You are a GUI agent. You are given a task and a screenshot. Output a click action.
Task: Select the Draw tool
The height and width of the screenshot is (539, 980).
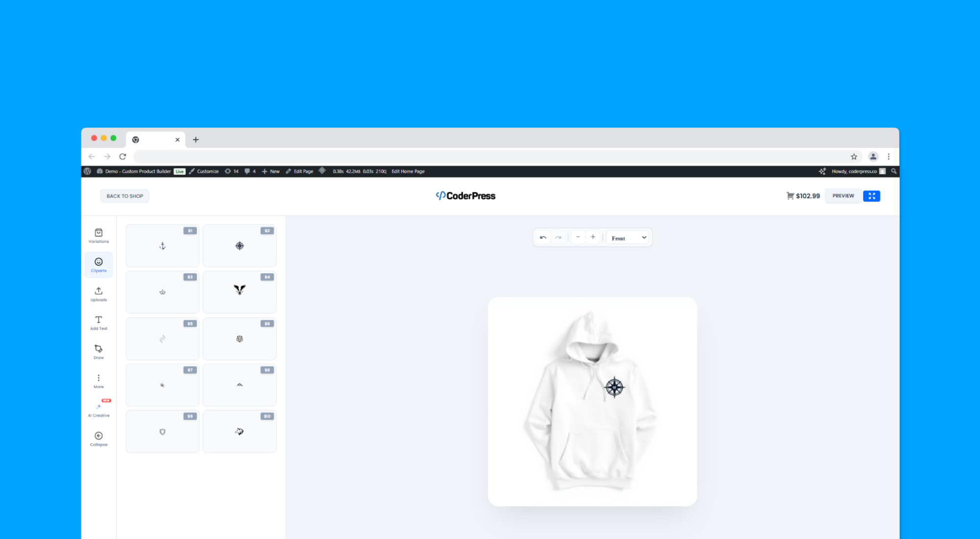coord(98,352)
